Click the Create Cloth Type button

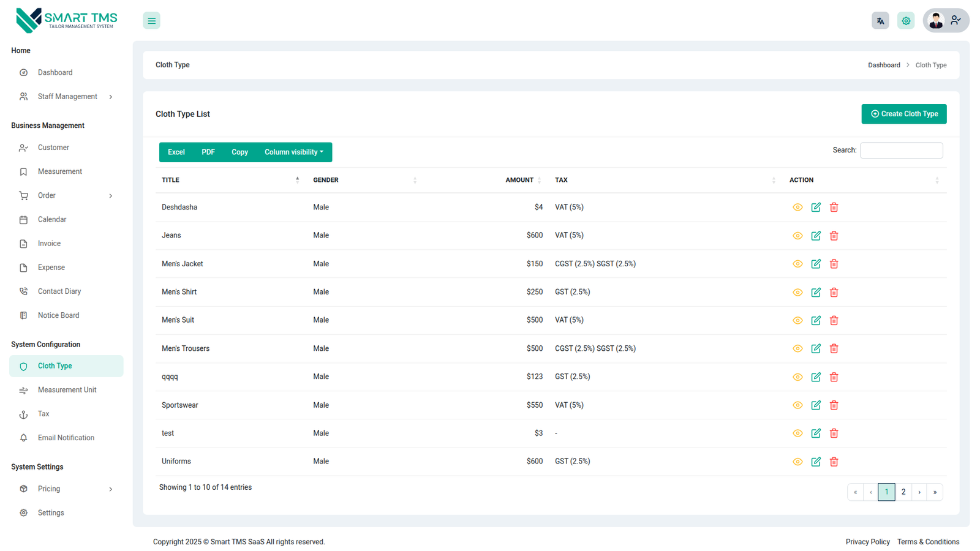click(903, 114)
